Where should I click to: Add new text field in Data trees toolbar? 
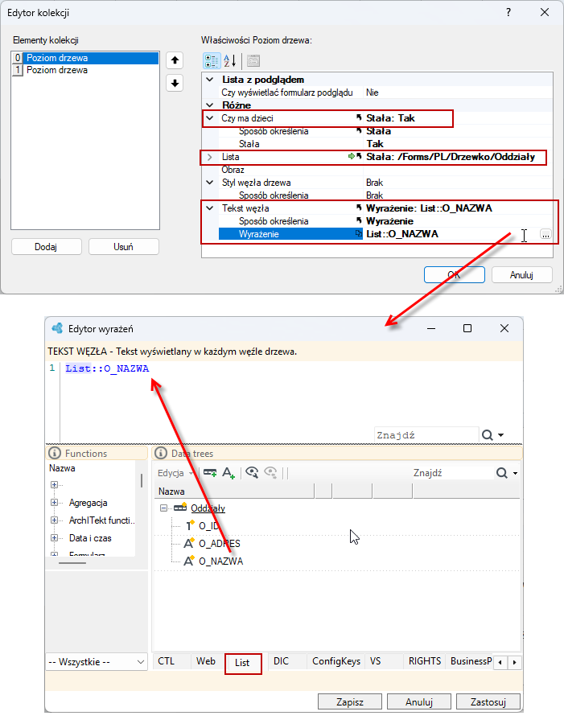click(228, 473)
